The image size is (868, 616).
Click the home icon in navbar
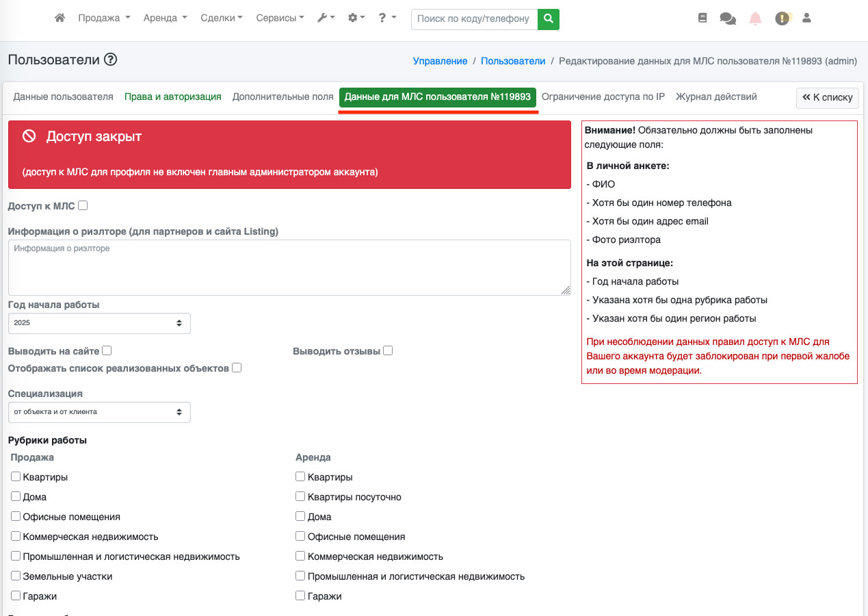pos(60,18)
